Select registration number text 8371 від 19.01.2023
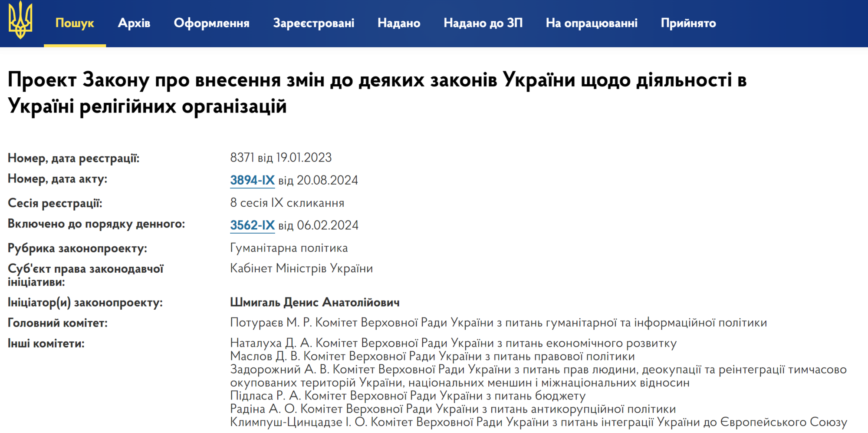Image resolution: width=868 pixels, height=433 pixels. tap(281, 158)
